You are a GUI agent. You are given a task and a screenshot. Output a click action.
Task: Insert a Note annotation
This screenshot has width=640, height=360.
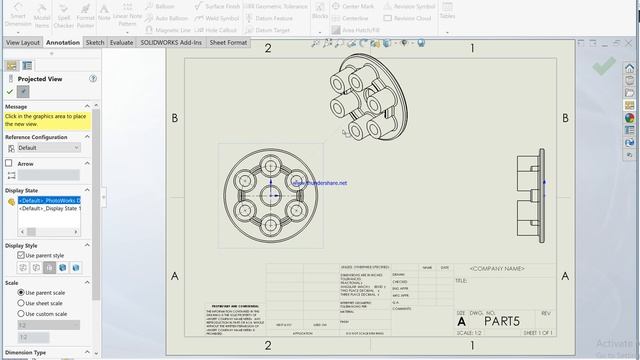click(x=104, y=12)
